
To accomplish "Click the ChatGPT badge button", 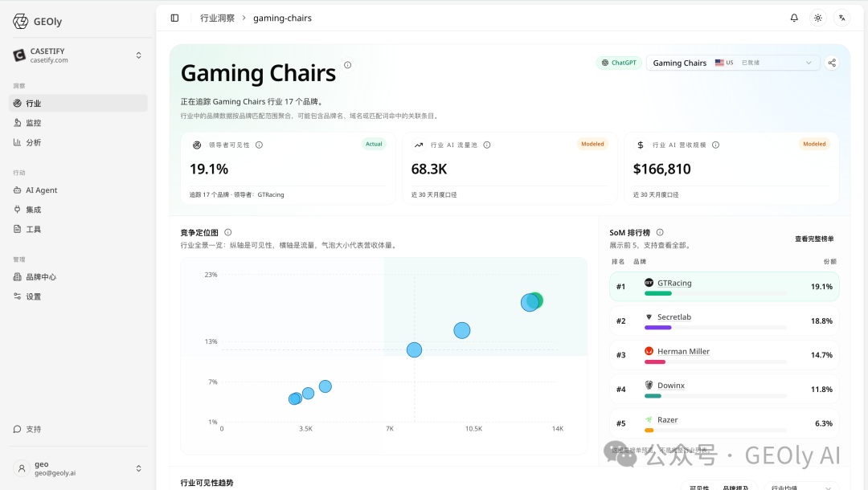I will pyautogui.click(x=619, y=63).
